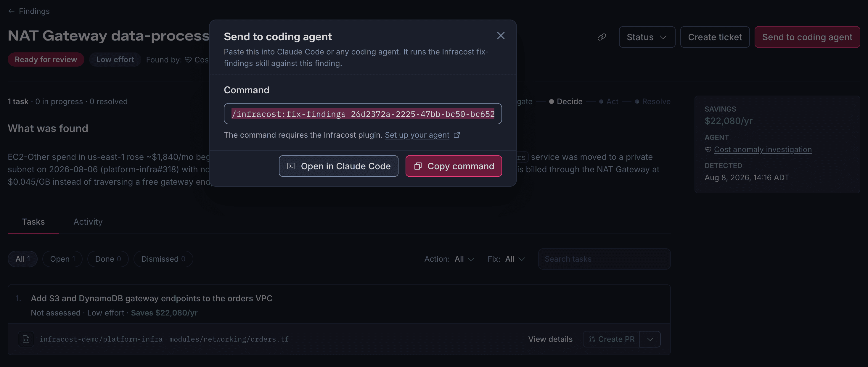Open the Set up your agent link
Viewport: 868px width, 367px height.
pos(417,135)
